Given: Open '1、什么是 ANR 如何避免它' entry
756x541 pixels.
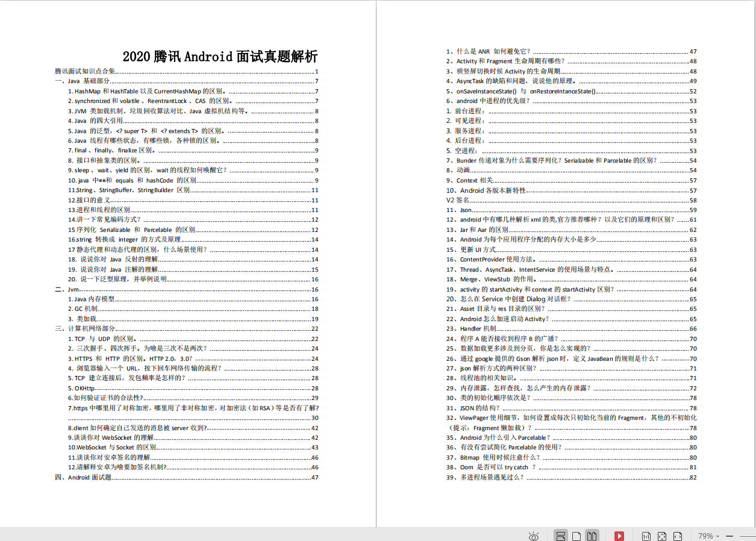Looking at the screenshot, I should coord(572,52).
